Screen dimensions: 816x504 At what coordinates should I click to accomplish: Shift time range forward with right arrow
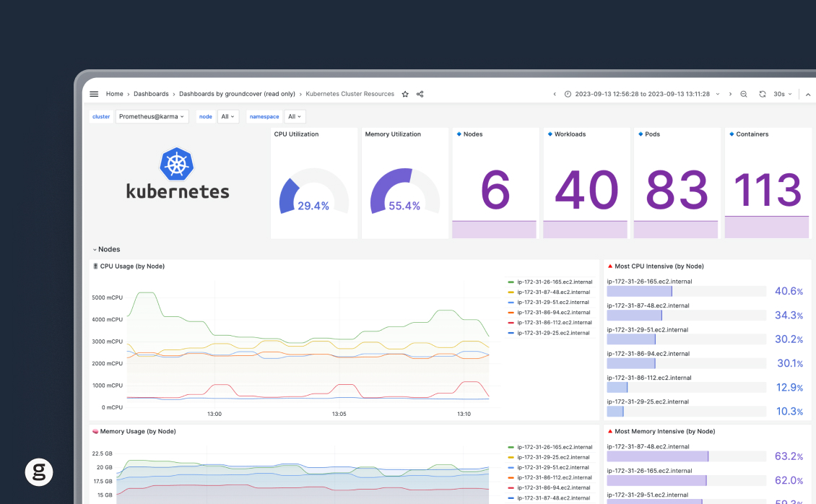tap(730, 94)
